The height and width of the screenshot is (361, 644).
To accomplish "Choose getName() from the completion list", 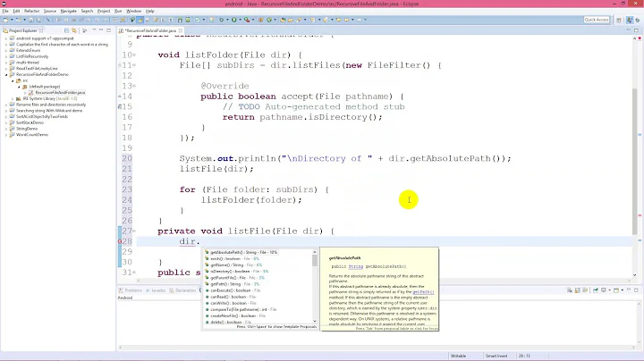I will click(258, 265).
